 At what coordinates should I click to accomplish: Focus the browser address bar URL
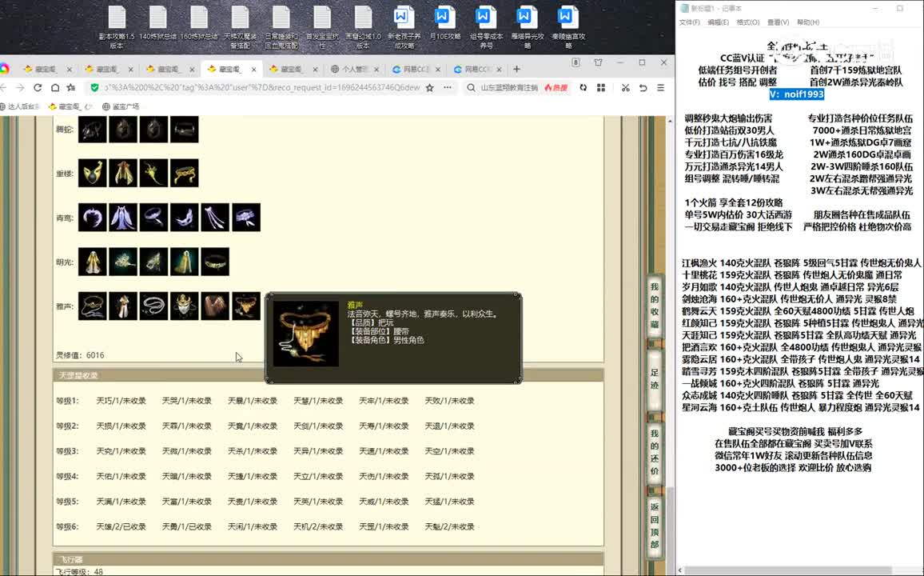[x=262, y=88]
